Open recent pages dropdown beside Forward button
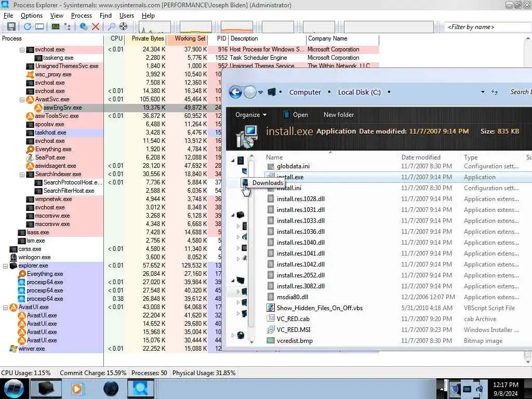Viewport: 532px width, 399px height. (261, 92)
